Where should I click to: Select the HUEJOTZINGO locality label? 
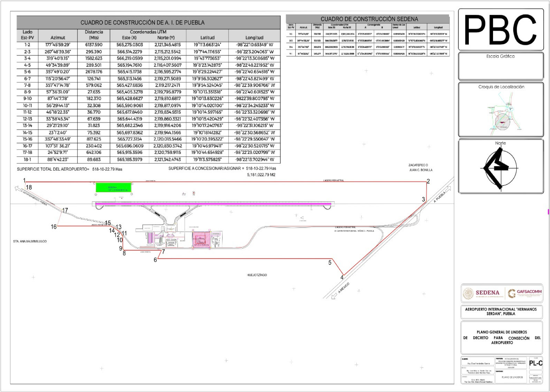point(257,275)
